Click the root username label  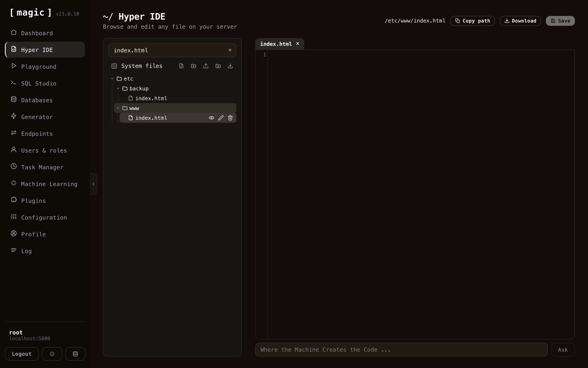(16, 332)
